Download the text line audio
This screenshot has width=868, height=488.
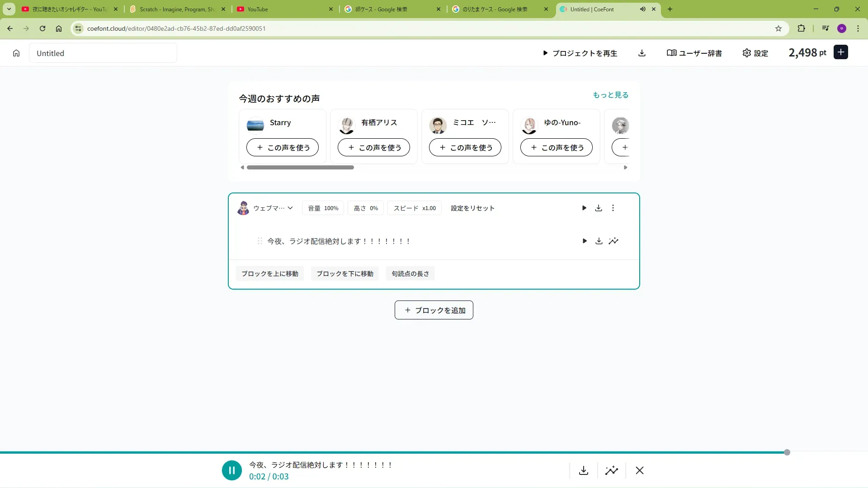coord(599,241)
